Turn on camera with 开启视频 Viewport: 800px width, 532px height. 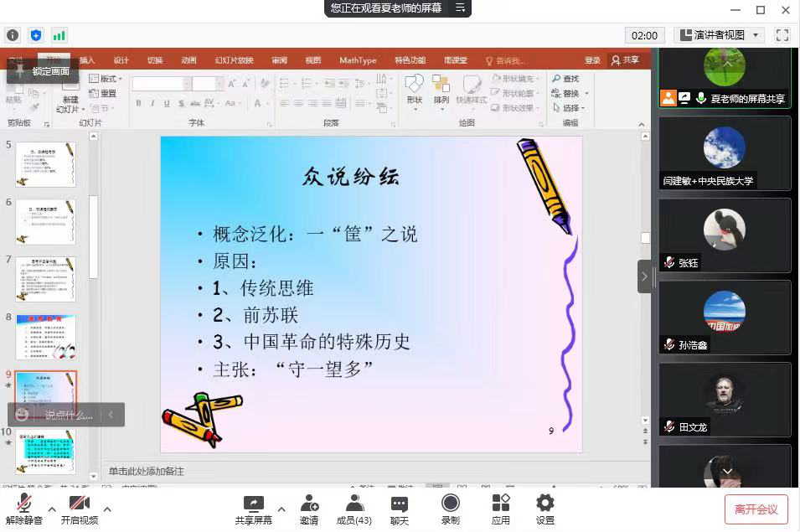(80, 508)
